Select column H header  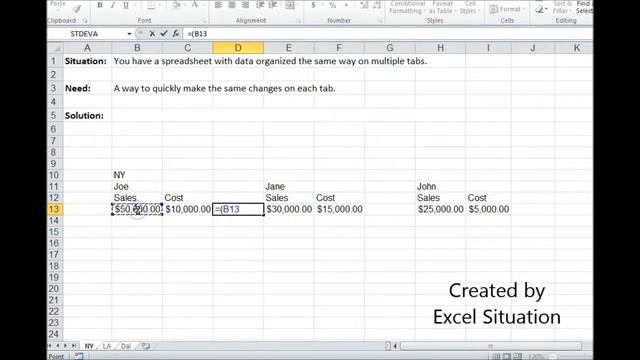(x=440, y=48)
